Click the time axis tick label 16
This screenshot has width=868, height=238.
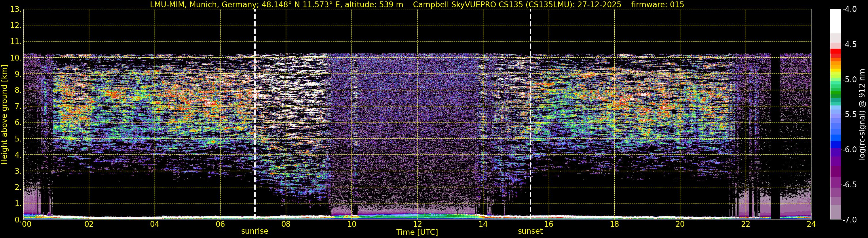[x=549, y=224]
